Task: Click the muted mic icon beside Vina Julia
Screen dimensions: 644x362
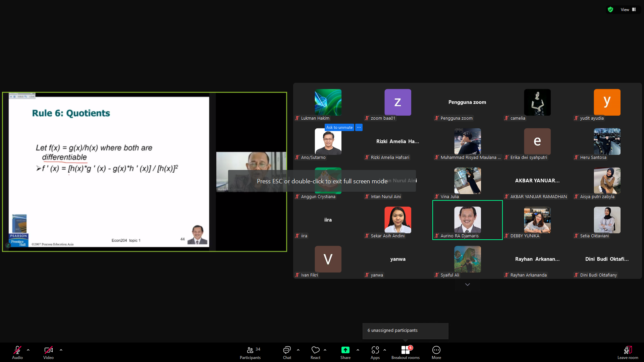Action: [x=437, y=197]
